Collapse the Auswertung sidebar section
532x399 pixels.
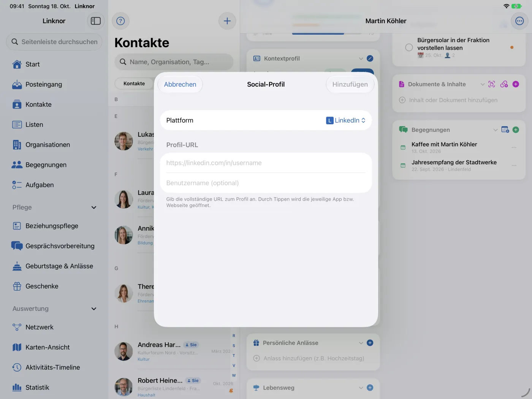click(94, 309)
